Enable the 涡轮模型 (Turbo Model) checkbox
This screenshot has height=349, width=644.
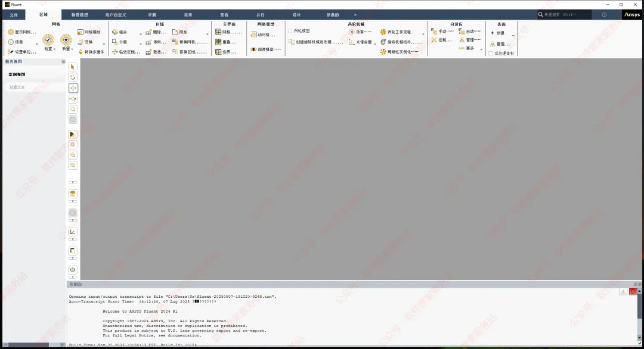tap(290, 31)
